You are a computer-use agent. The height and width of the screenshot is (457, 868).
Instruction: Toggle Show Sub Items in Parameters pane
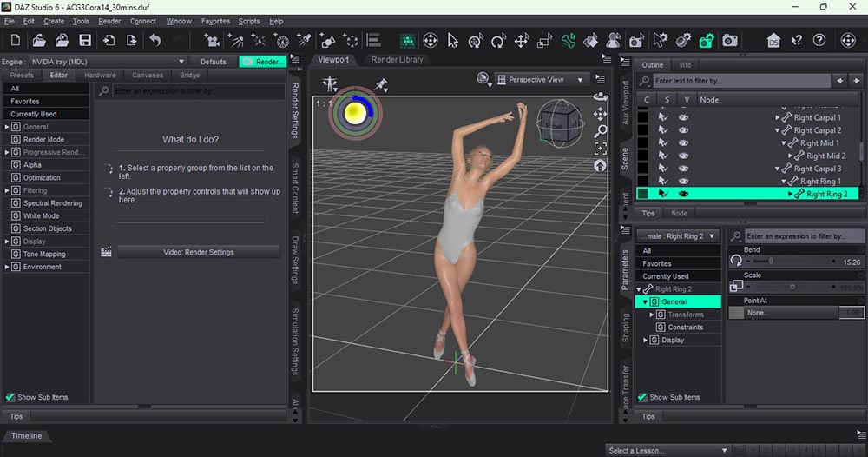coord(642,397)
